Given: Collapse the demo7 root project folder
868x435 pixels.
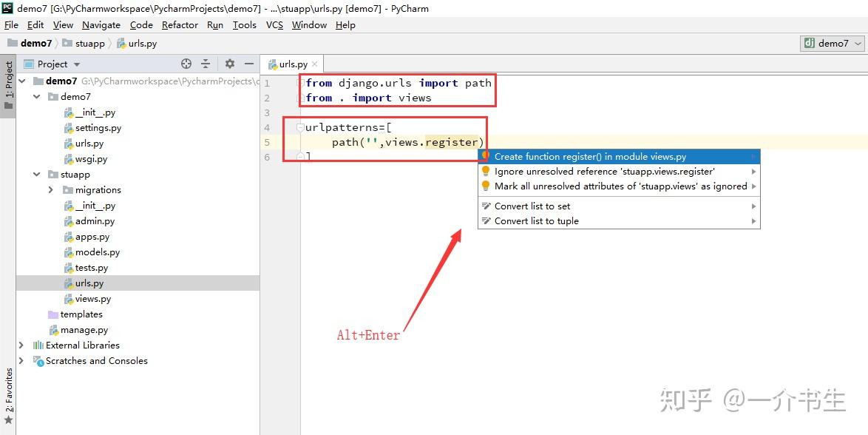Looking at the screenshot, I should click(x=22, y=81).
